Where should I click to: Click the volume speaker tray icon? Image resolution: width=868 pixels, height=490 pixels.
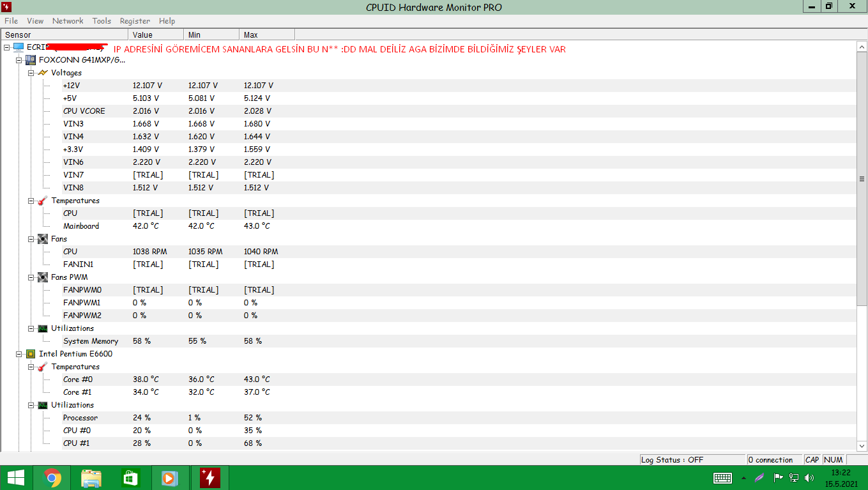pyautogui.click(x=809, y=478)
